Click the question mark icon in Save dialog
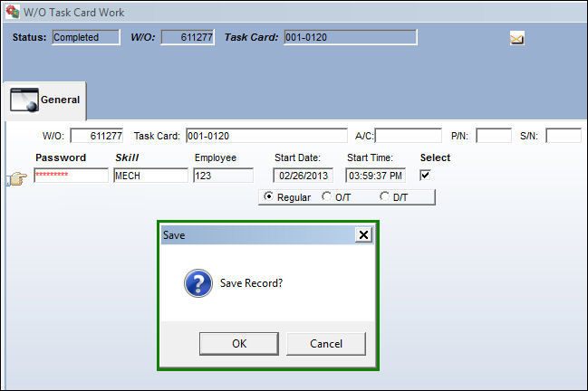 pos(198,283)
